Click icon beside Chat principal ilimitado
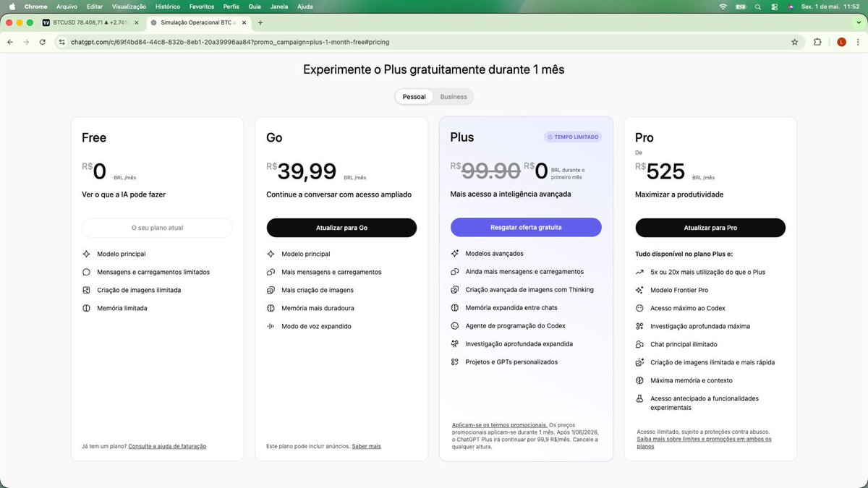Screen dimensions: 868x488 639,344
